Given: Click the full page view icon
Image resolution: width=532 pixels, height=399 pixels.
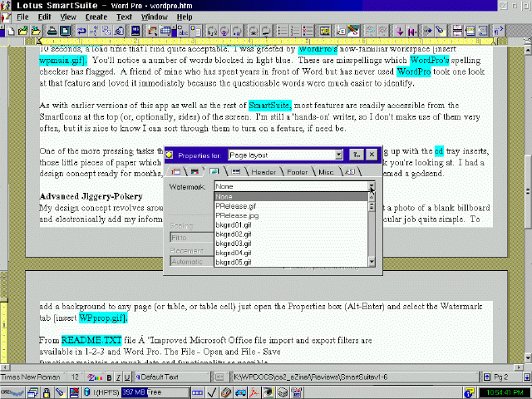Looking at the screenshot, I should point(65,32).
